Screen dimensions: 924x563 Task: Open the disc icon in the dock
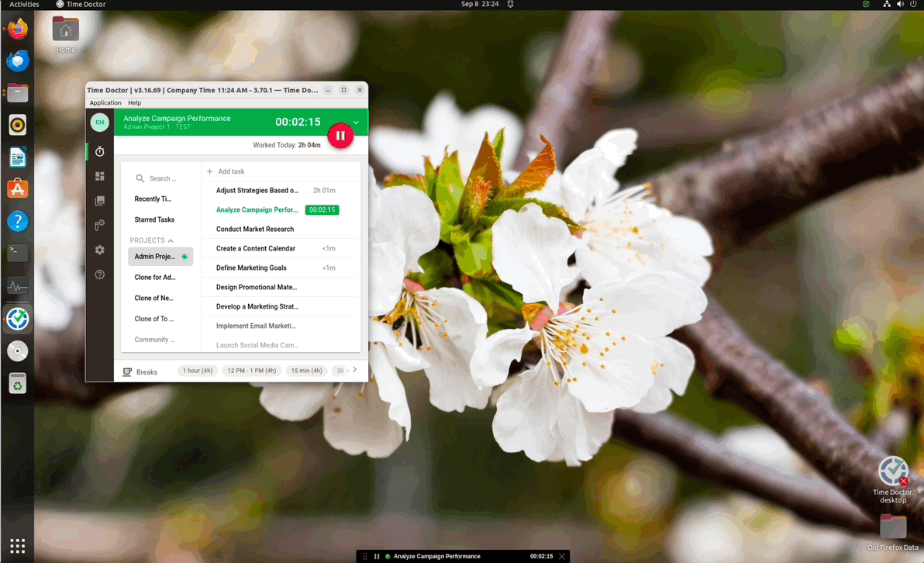pos(18,351)
